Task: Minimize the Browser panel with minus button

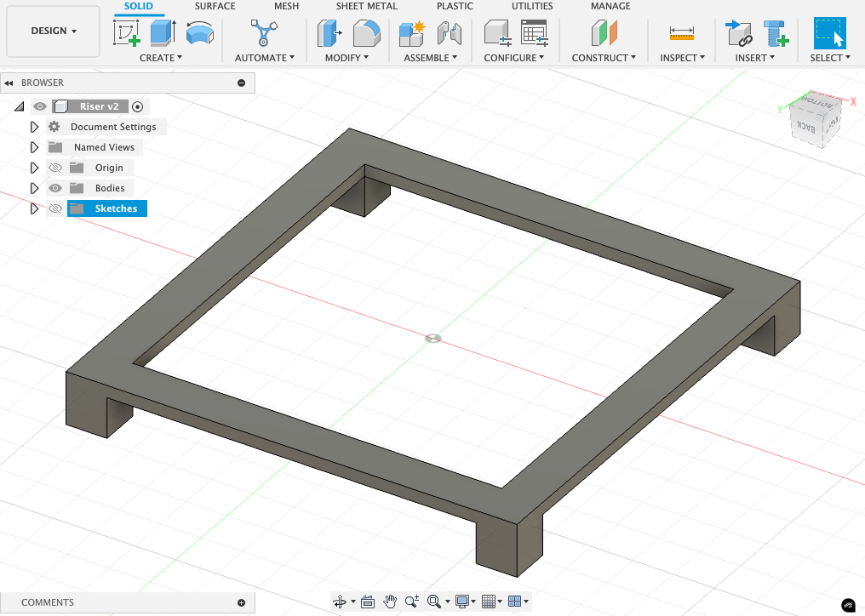Action: pos(241,83)
